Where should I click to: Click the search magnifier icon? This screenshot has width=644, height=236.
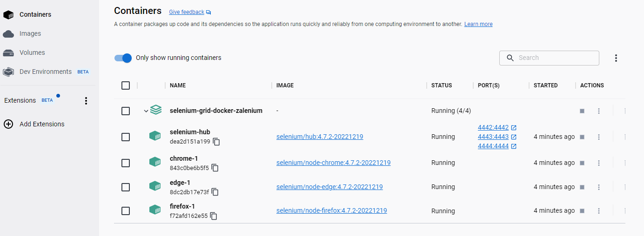click(510, 58)
